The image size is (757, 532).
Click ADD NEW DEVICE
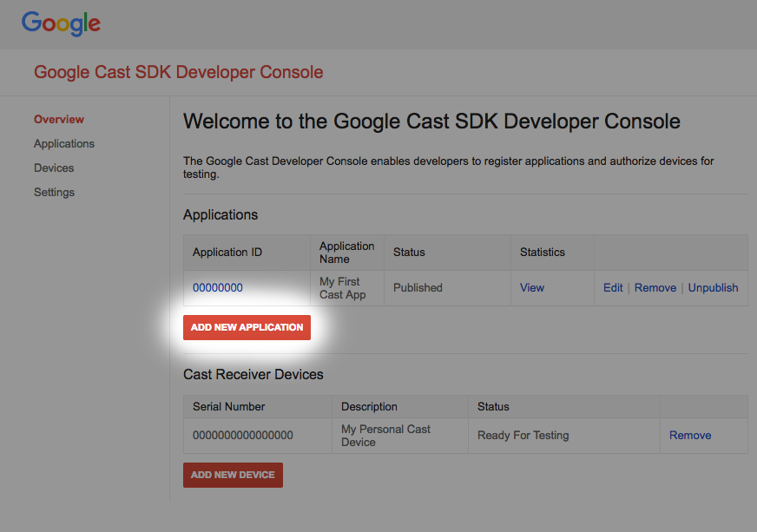pos(233,475)
